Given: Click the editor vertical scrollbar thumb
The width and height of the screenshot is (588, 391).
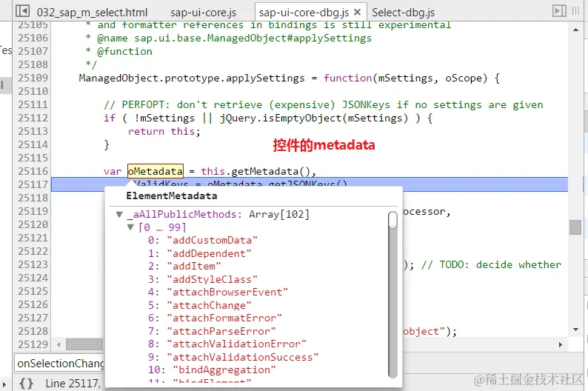Looking at the screenshot, I should tap(575, 227).
